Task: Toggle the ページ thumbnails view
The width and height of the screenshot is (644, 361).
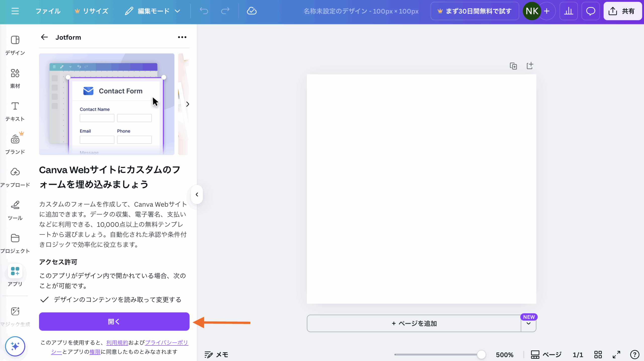Action: click(546, 355)
